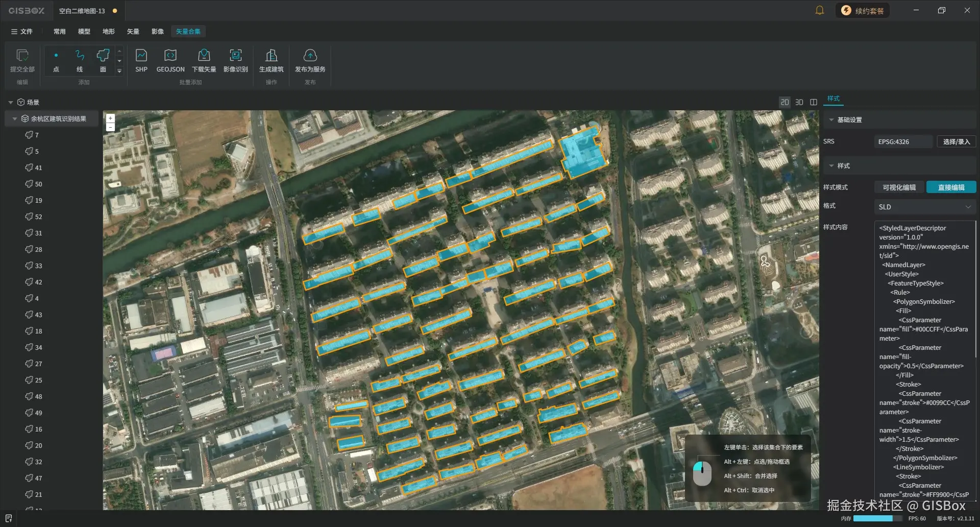Click the 场景 scene cube icon
This screenshot has height=527, width=980.
point(21,102)
